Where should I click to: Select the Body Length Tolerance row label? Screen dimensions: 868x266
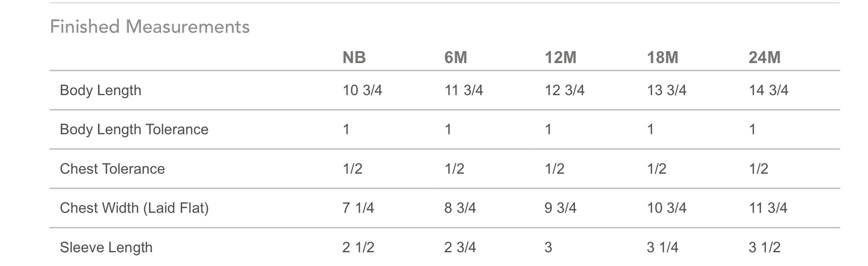pyautogui.click(x=134, y=129)
